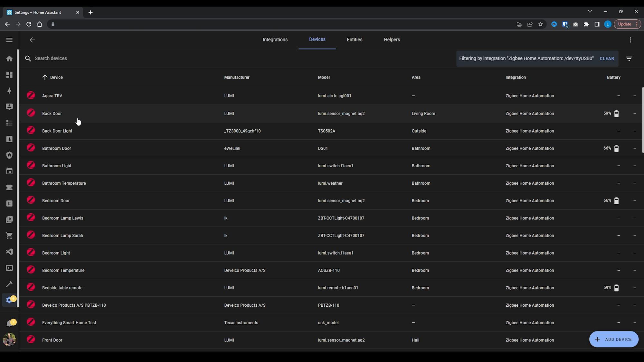
Task: Open a new browser tab
Action: (x=90, y=12)
